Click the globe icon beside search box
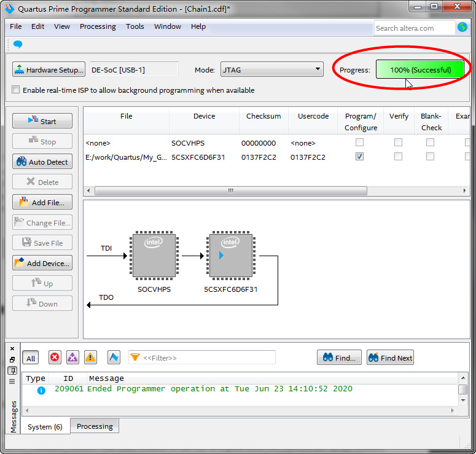 tap(462, 27)
